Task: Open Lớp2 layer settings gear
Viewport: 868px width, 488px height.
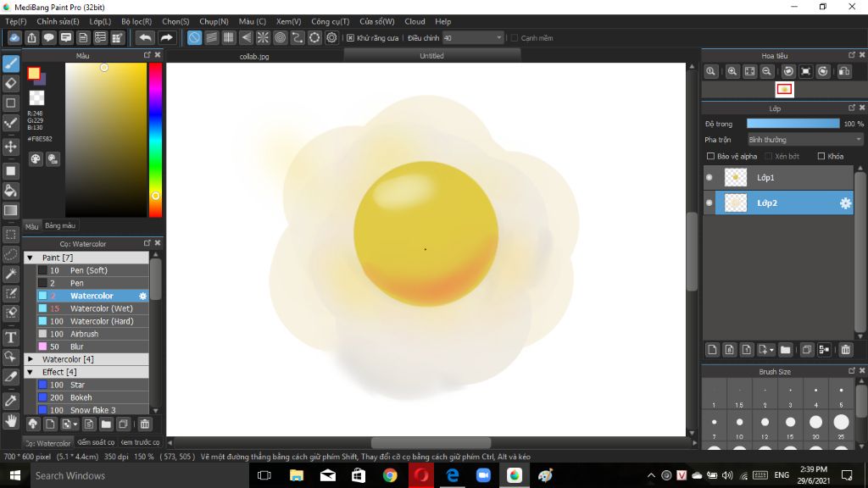Action: (x=845, y=203)
